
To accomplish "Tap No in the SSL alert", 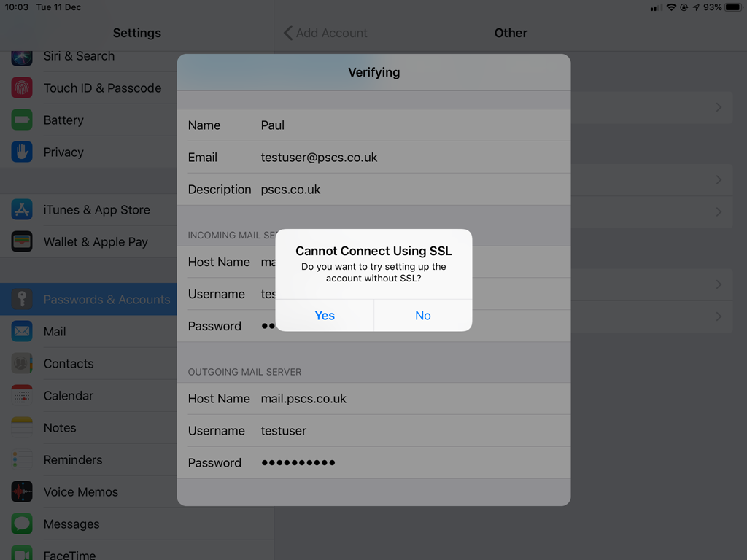I will (422, 315).
